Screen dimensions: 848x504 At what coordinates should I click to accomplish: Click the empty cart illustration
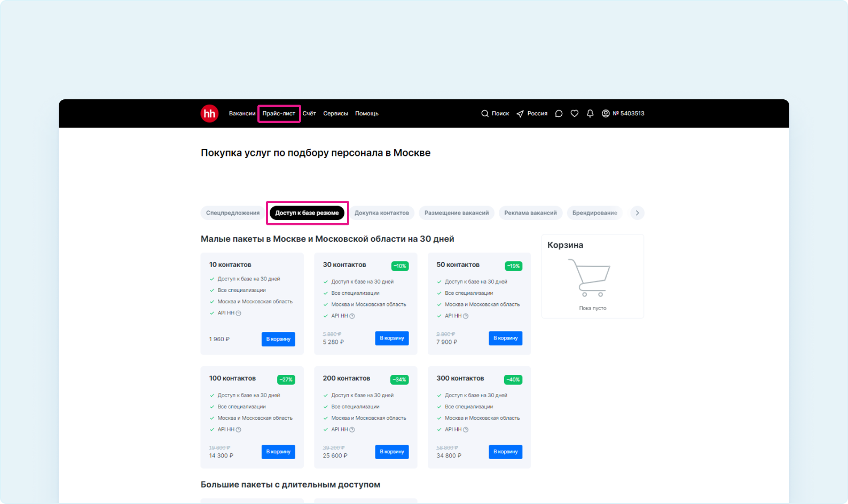(590, 278)
